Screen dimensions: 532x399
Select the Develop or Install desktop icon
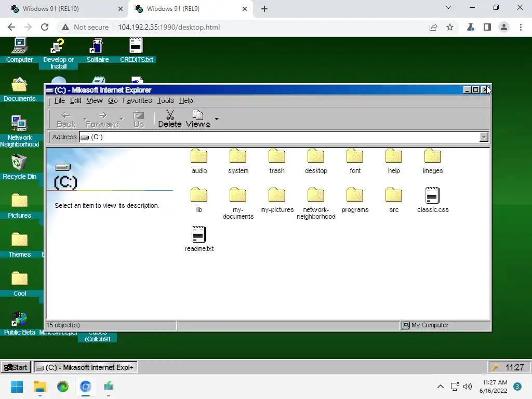coord(58,54)
